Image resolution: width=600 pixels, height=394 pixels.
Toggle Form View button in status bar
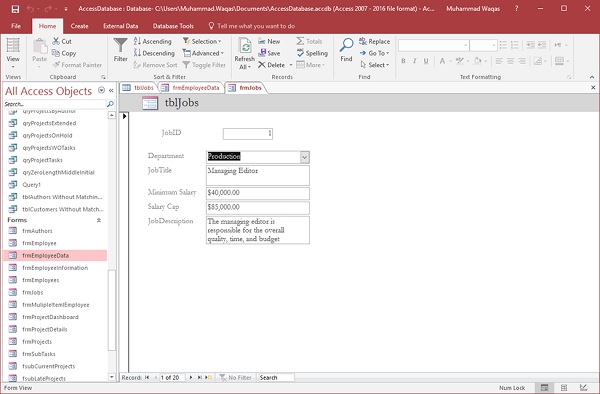(x=544, y=387)
